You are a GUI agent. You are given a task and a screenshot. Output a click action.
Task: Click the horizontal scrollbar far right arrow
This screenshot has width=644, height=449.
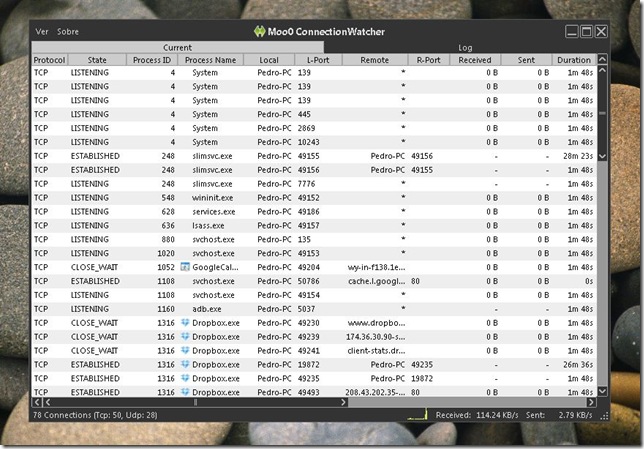(x=591, y=402)
